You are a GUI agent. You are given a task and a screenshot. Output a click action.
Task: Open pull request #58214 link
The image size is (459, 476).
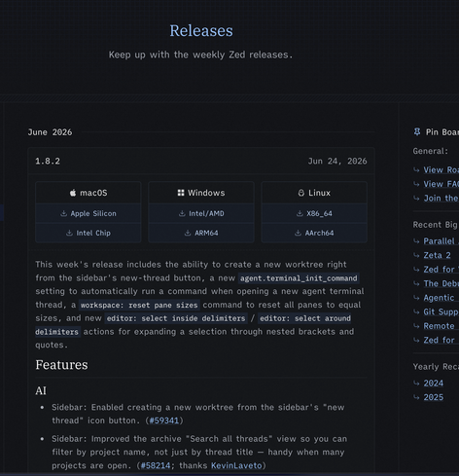pyautogui.click(x=156, y=465)
